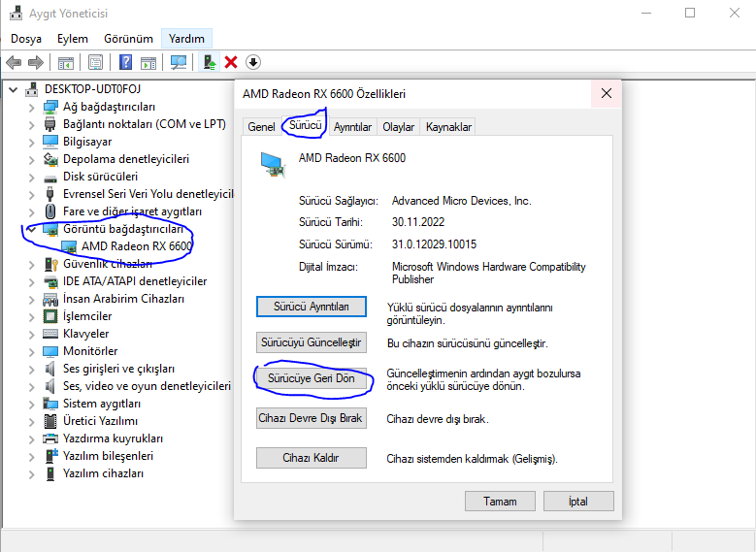Click the Properties sheet toolbar icon

[x=95, y=62]
